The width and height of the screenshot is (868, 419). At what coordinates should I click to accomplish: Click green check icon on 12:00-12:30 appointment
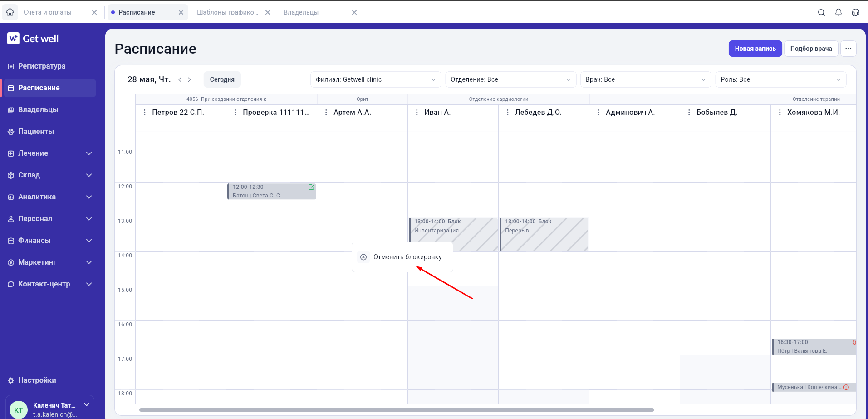click(x=311, y=187)
